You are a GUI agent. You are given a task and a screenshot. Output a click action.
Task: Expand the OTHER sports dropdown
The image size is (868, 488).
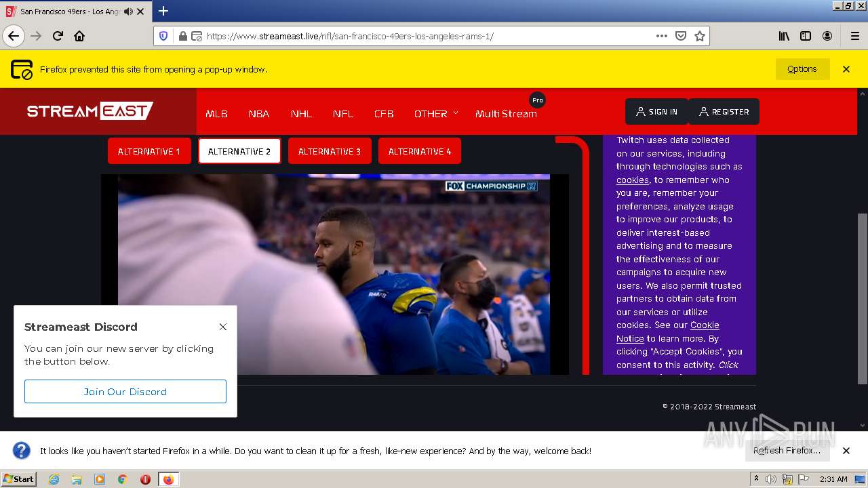pyautogui.click(x=436, y=114)
